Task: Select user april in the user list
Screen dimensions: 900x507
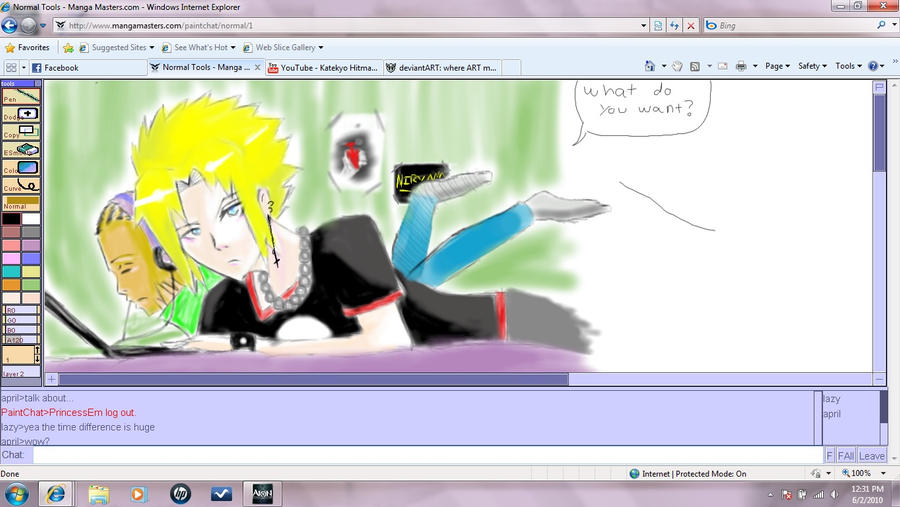Action: tap(832, 414)
